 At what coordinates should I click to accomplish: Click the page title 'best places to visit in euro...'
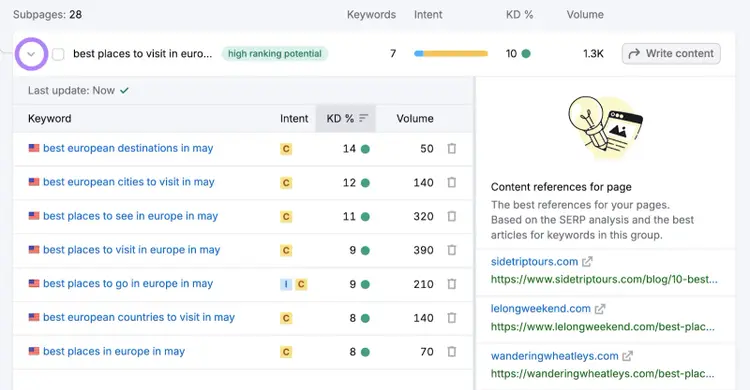[x=143, y=54]
